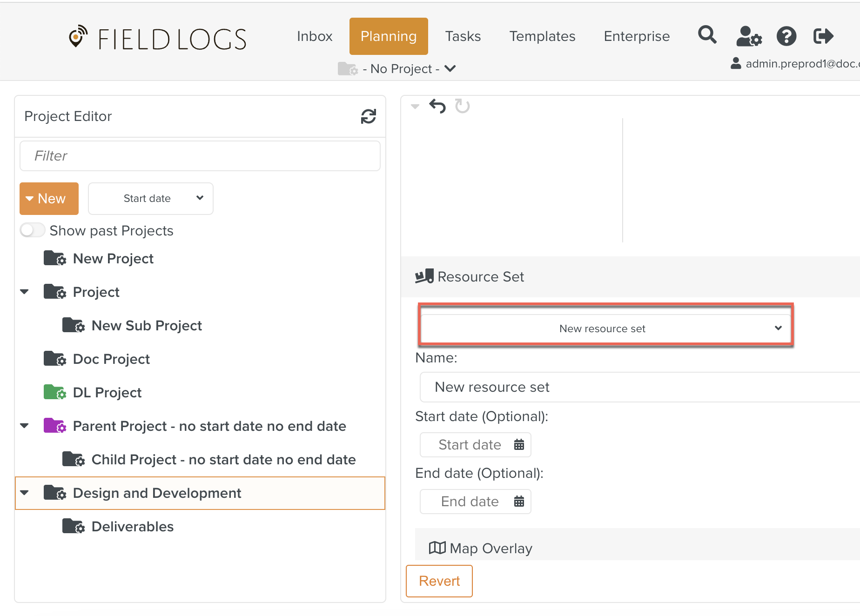Open the Start date calendar picker icon
This screenshot has width=860, height=616.
pos(519,445)
